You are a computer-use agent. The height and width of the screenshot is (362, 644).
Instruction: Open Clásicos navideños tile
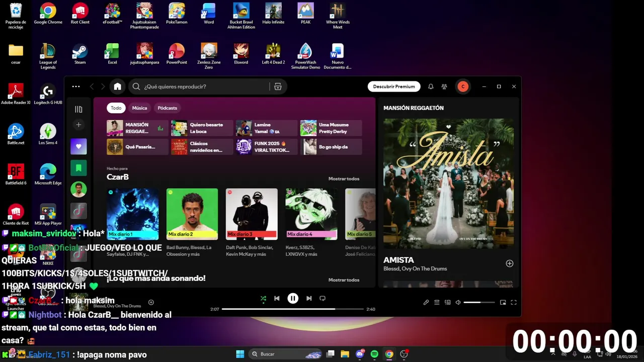(x=202, y=147)
